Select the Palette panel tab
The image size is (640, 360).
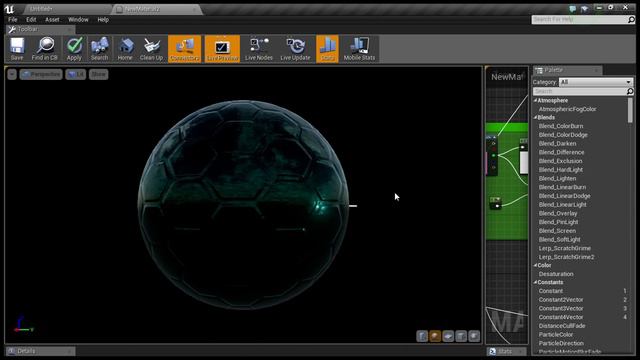point(567,70)
